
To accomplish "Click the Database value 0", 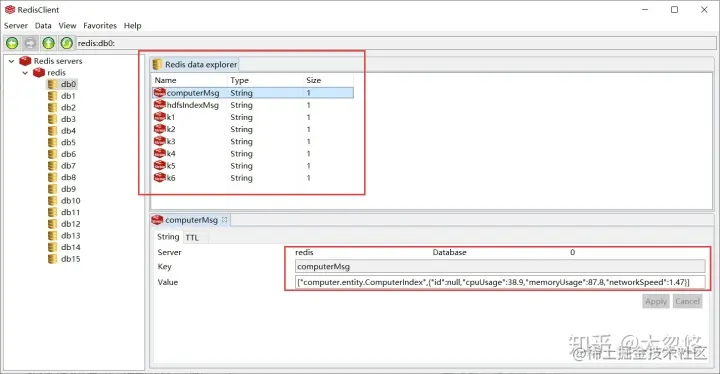I will click(573, 252).
